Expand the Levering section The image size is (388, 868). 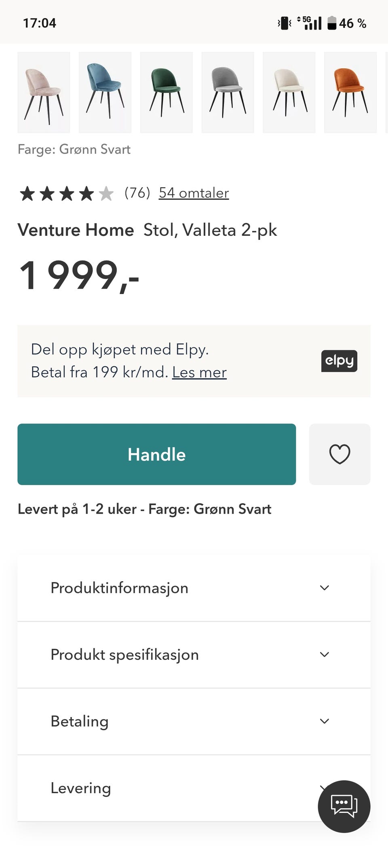[162, 788]
